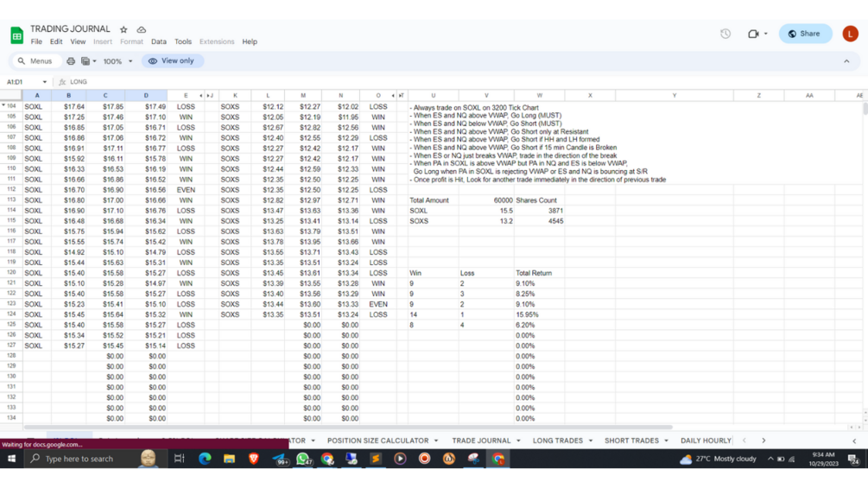Expand hidden columns before column J
Screen dimensions: 868x488
(207, 96)
